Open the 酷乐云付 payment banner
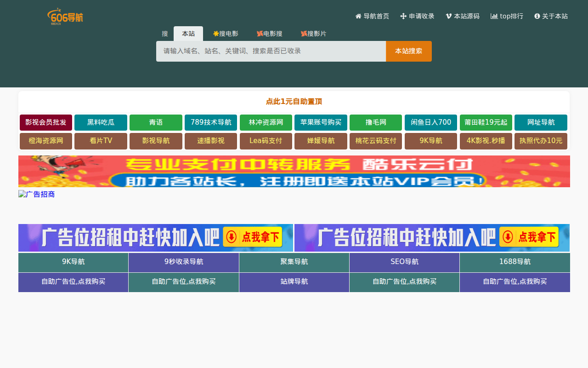588x368 pixels. [294, 171]
